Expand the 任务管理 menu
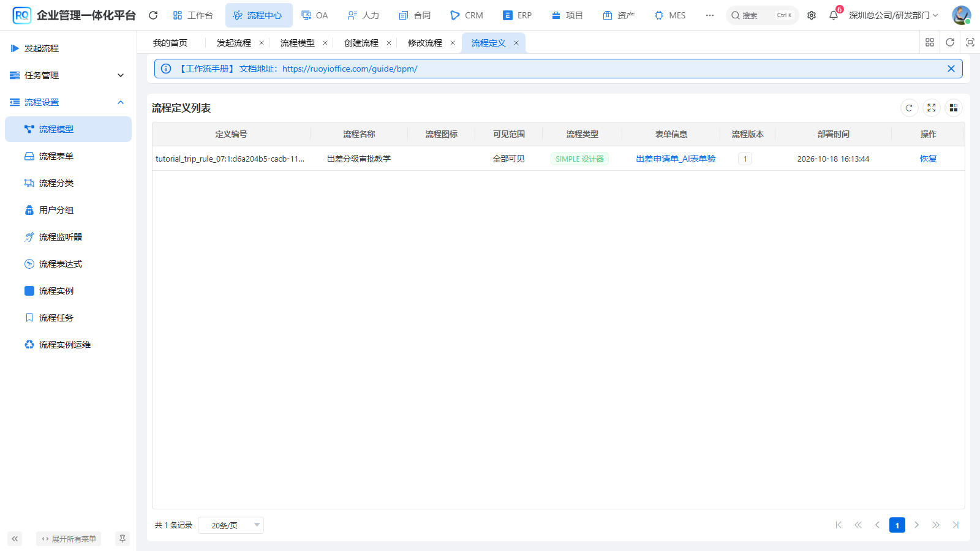Screen dimensions: 980x551 point(68,75)
